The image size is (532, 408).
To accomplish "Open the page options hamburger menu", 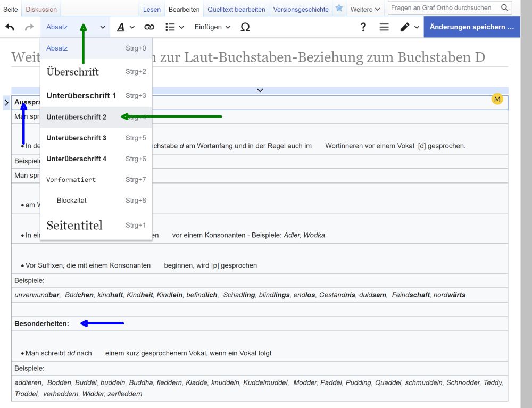I will click(384, 27).
